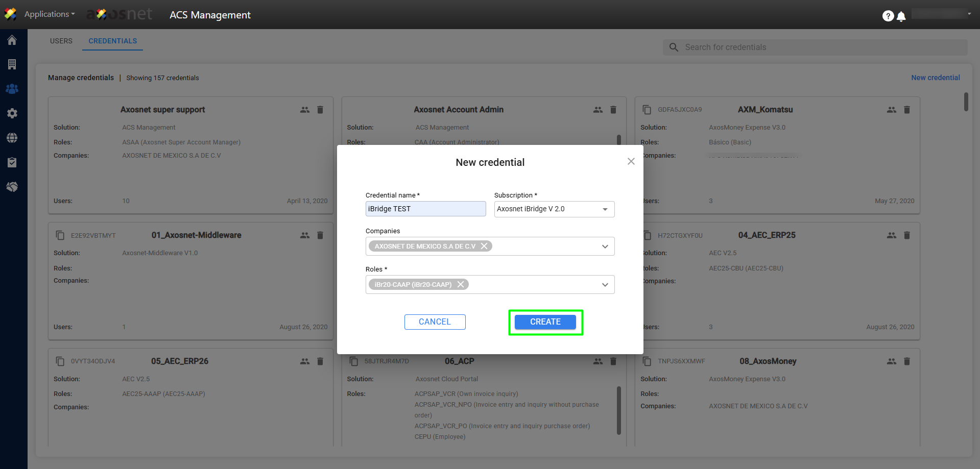Image resolution: width=980 pixels, height=469 pixels.
Task: Copy the 01_Axosnet-Middleware credential key
Action: [60, 235]
